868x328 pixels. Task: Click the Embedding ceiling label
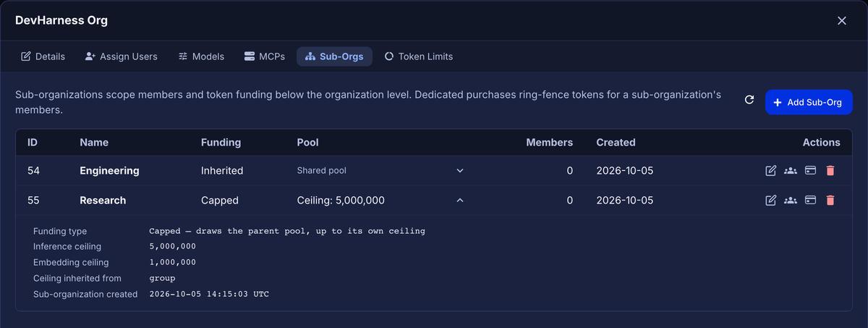coord(71,262)
